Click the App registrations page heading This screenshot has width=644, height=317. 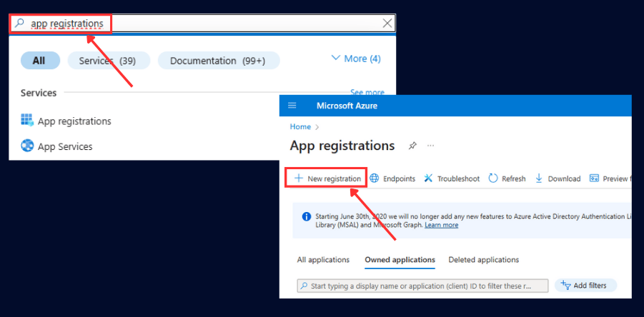[x=342, y=146]
